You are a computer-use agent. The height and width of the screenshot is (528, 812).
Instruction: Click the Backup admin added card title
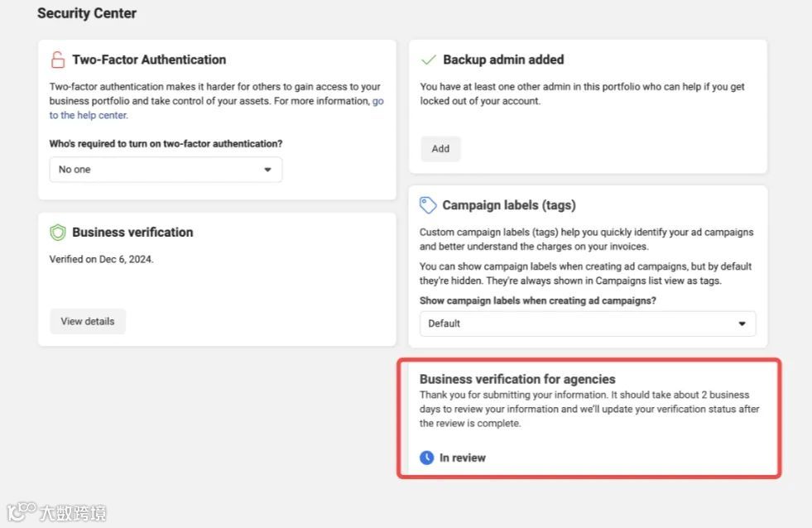tap(503, 60)
